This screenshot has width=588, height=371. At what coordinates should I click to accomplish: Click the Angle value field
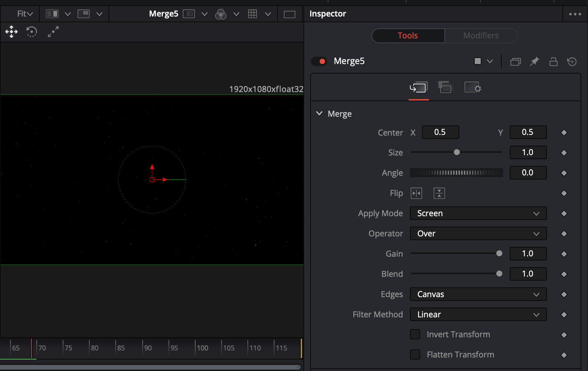click(528, 173)
